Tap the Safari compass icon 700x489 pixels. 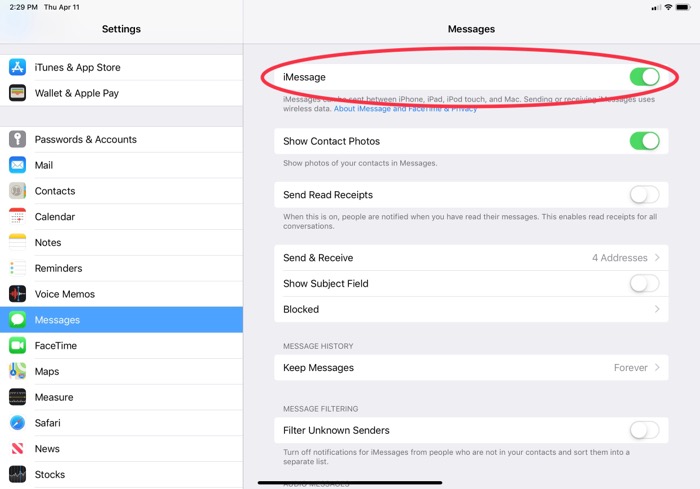[x=17, y=423]
